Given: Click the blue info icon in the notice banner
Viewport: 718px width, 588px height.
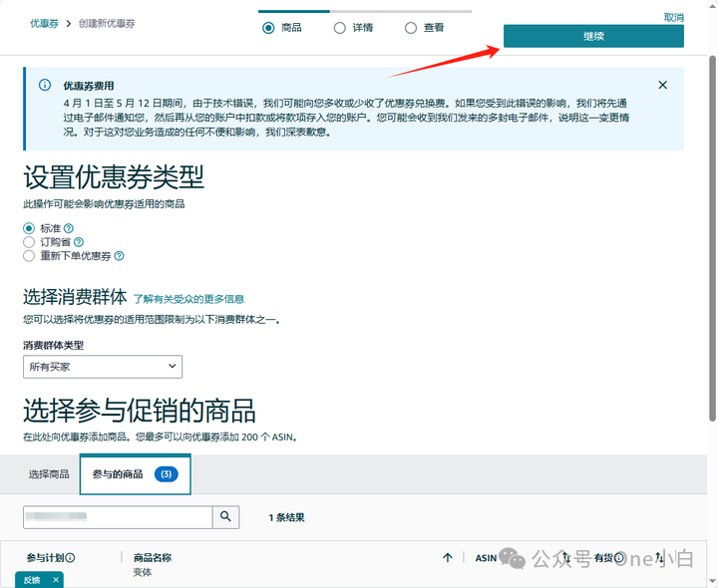Looking at the screenshot, I should coord(44,86).
